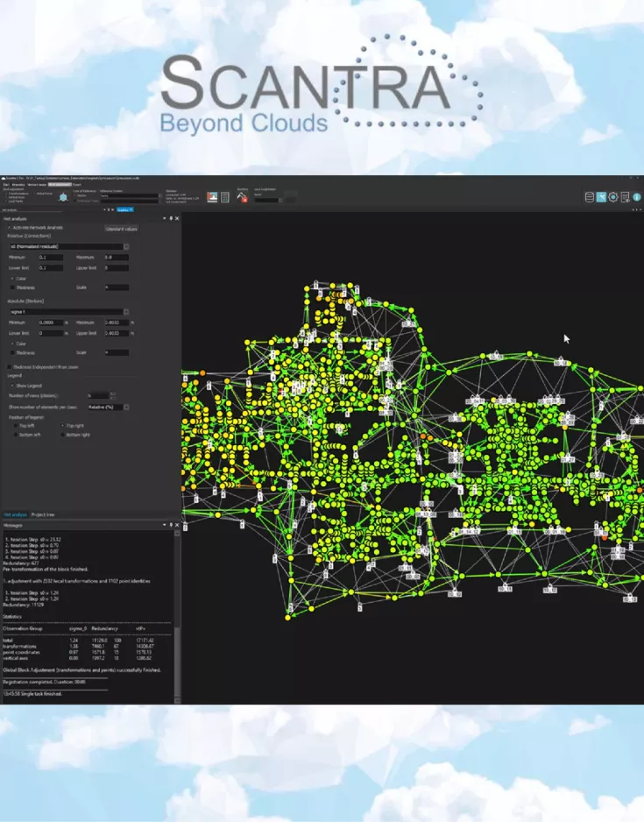
Task: Toggle Thickness under Relative (Connections)
Action: coord(12,287)
